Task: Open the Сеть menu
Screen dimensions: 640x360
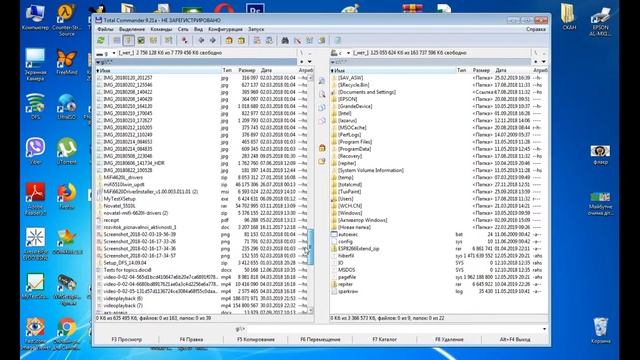Action: coord(183,29)
